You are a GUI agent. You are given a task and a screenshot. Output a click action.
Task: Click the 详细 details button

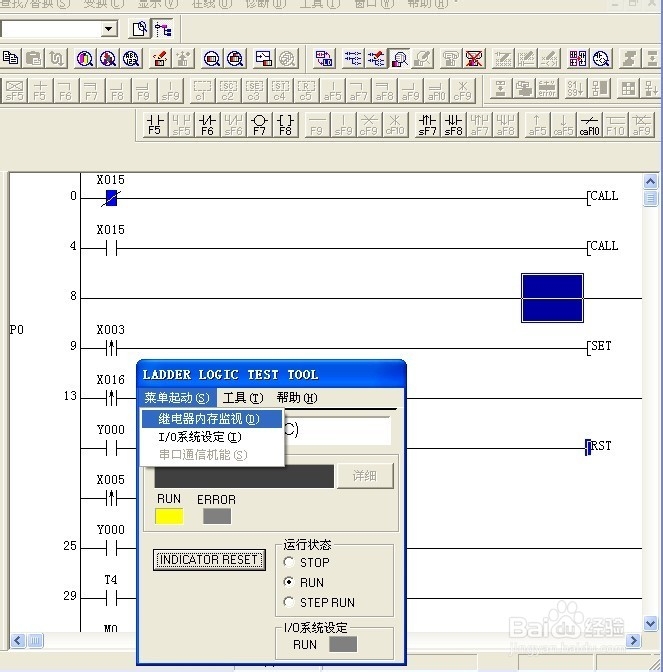tap(365, 475)
